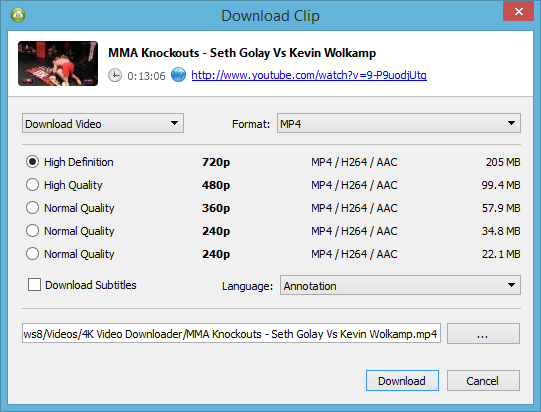Open the Language Annotation dropdown
541x412 pixels.
400,285
